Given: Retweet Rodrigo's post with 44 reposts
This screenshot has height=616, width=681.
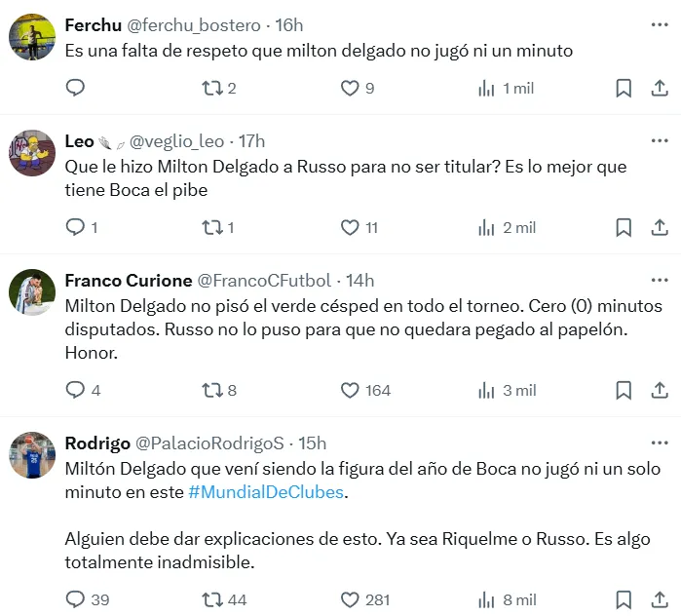Looking at the screenshot, I should coord(213,599).
